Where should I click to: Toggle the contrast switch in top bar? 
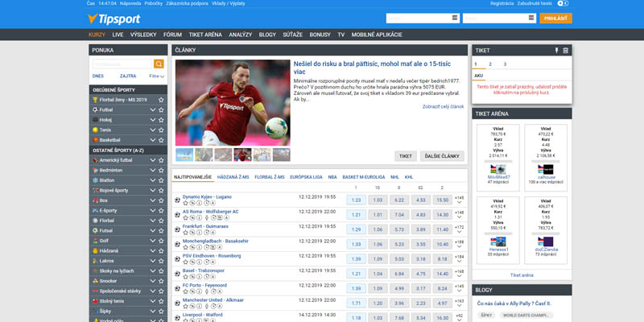[563, 3]
